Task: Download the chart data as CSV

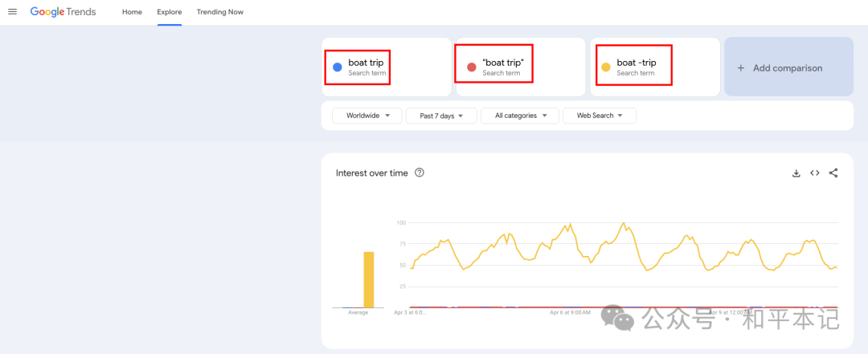Action: pyautogui.click(x=796, y=173)
